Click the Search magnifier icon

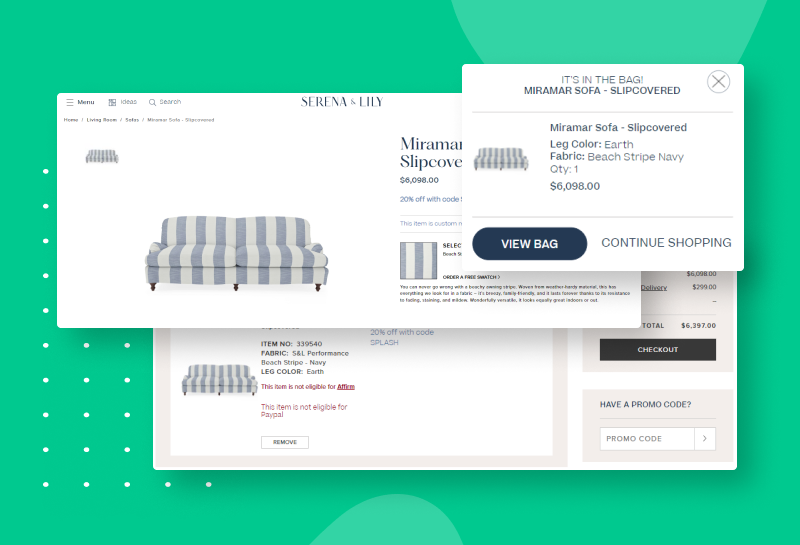pos(152,103)
